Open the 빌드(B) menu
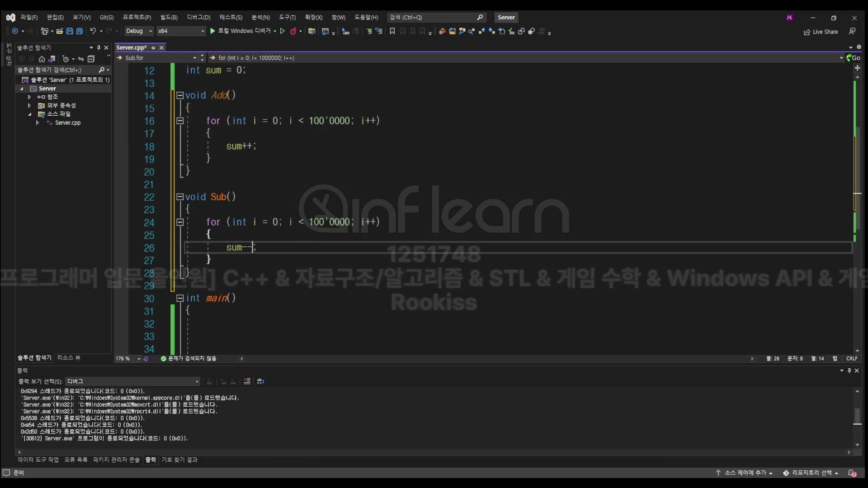This screenshot has height=488, width=868. tap(169, 17)
